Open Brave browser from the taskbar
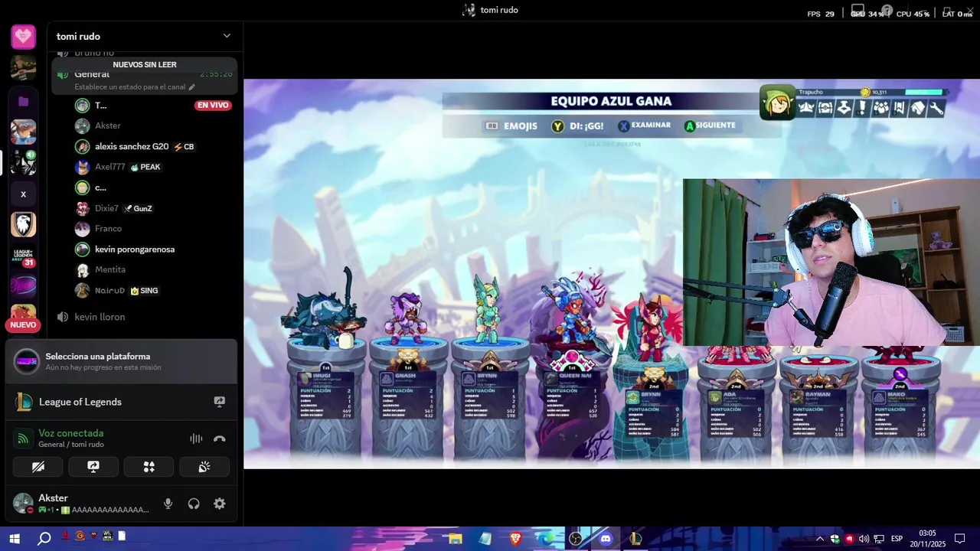 (x=515, y=539)
